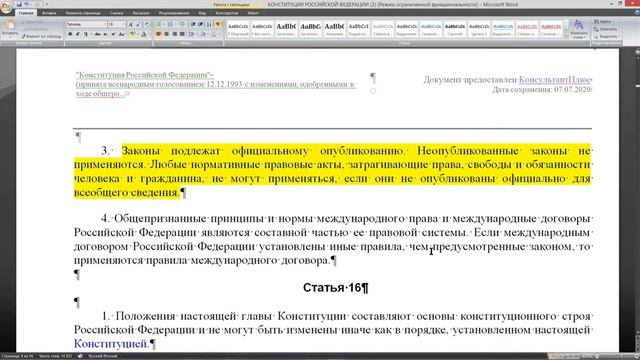Apply the Заголовок 1 style from gallery

[286, 29]
